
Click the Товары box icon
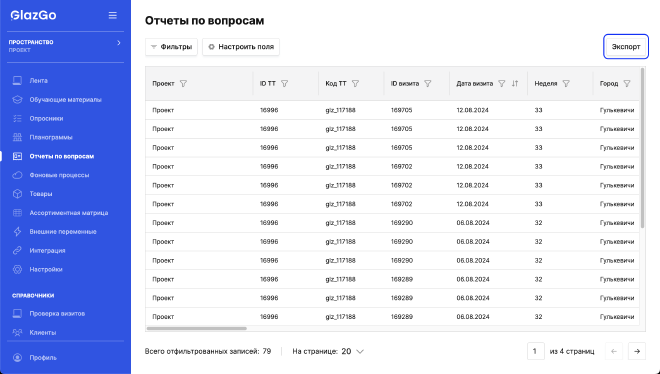coord(17,194)
